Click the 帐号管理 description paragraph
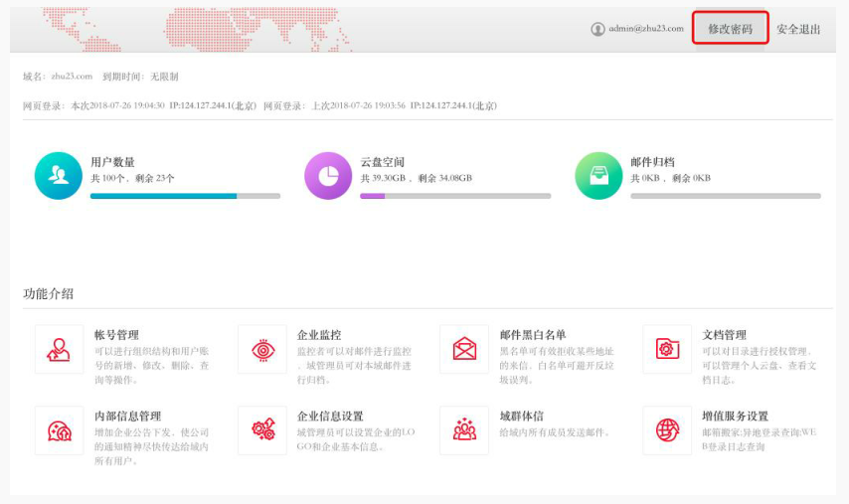This screenshot has height=504, width=849. coord(151,366)
